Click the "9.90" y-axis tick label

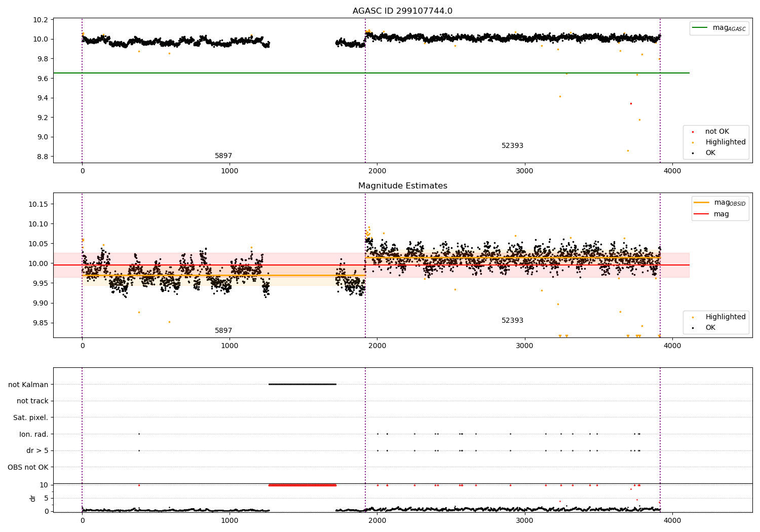tap(40, 303)
